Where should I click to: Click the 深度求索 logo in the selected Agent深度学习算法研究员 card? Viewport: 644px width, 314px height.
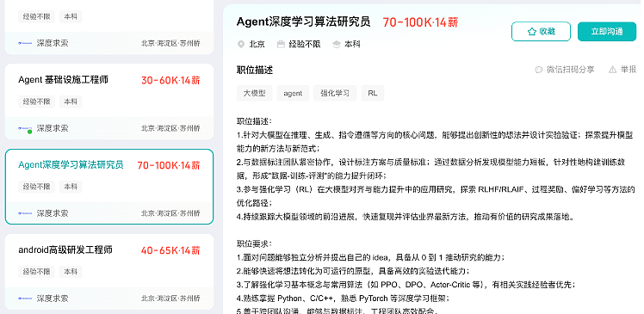[x=25, y=213]
